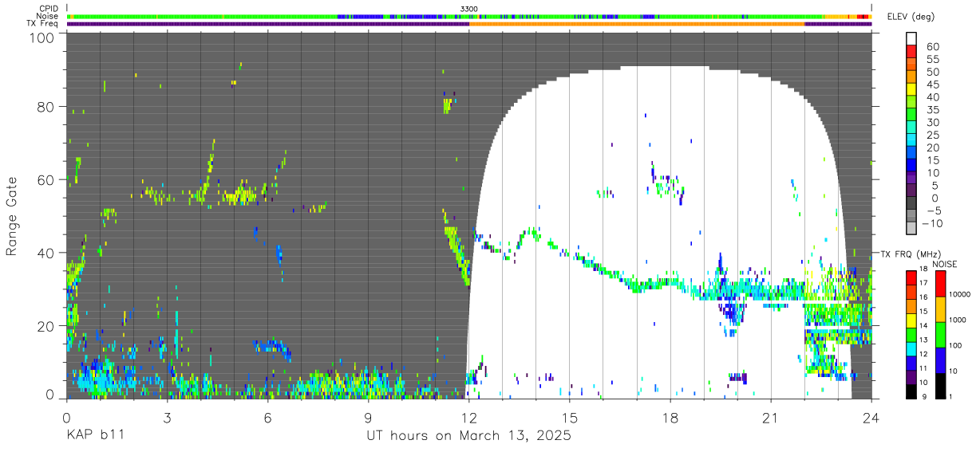Click the 'NOISE' legend title
Screen dimensions: 980x452
tap(946, 264)
